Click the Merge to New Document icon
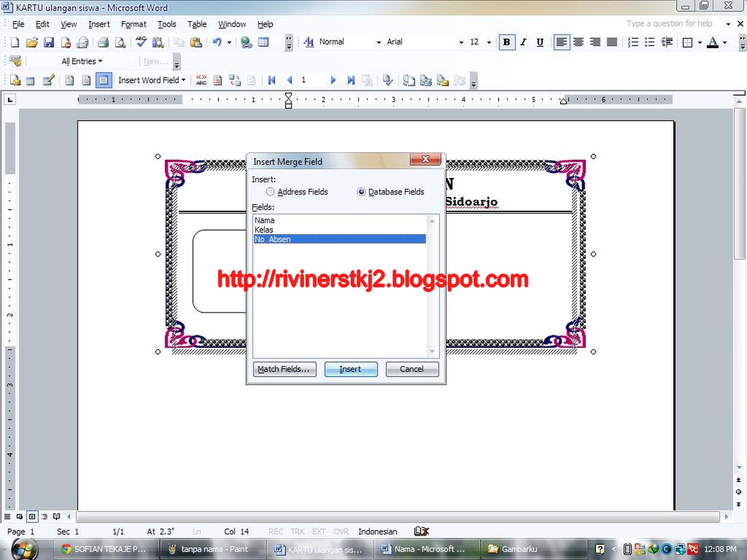The width and height of the screenshot is (747, 560). pyautogui.click(x=409, y=80)
